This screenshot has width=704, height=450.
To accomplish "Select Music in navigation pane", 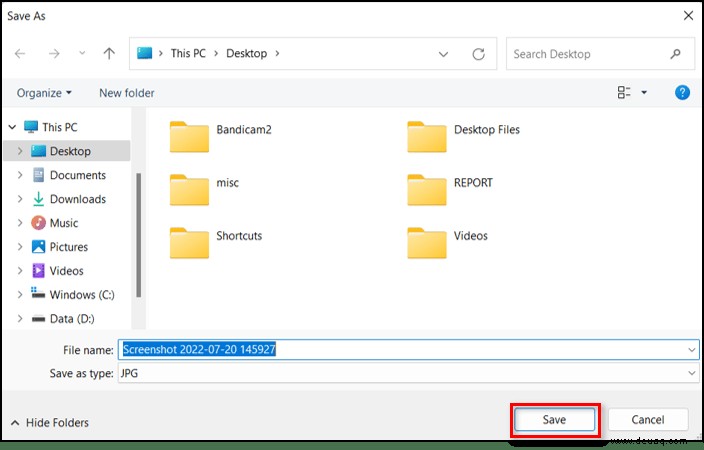I will (x=64, y=222).
